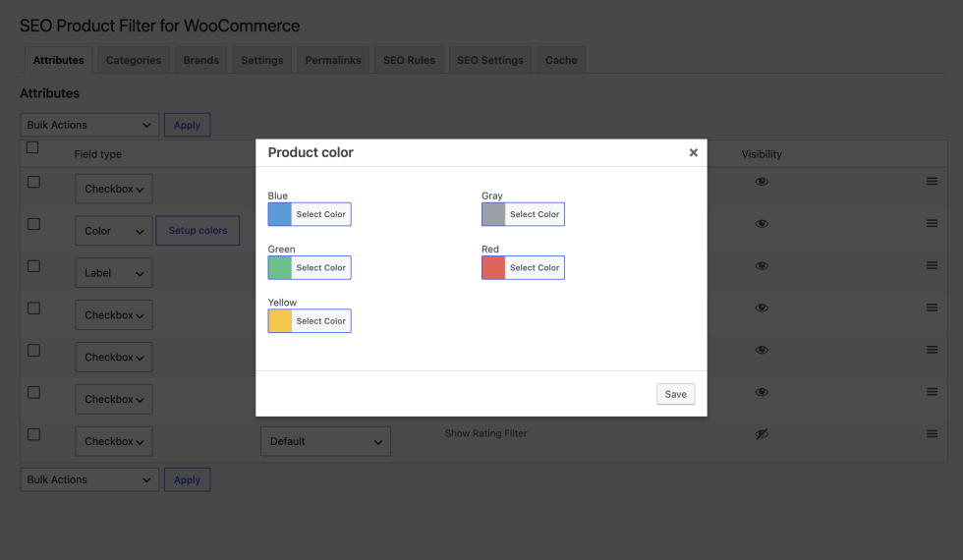Click Select Color button for Green
The image size is (963, 560).
(321, 267)
